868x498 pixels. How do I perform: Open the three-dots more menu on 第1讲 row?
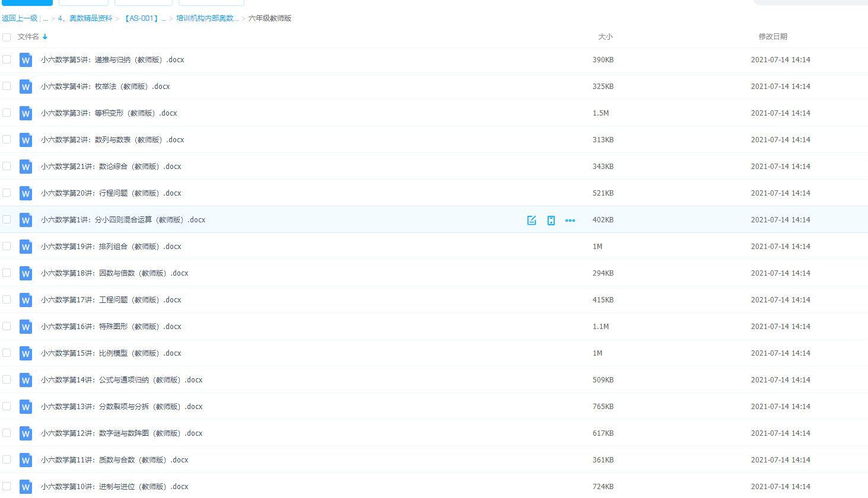pyautogui.click(x=570, y=221)
